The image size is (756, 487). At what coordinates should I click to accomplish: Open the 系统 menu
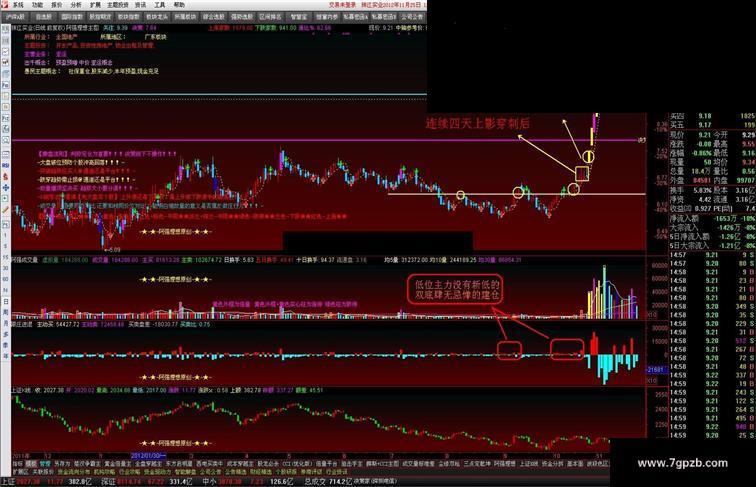click(18, 5)
